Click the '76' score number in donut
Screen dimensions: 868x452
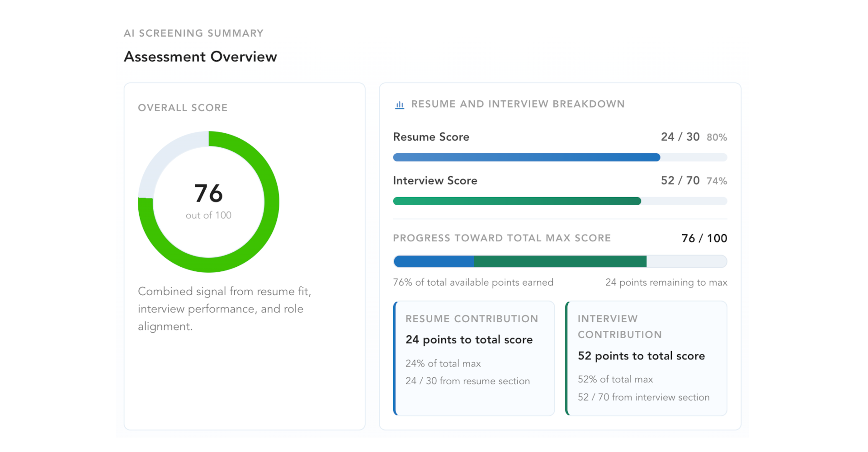[x=208, y=193]
